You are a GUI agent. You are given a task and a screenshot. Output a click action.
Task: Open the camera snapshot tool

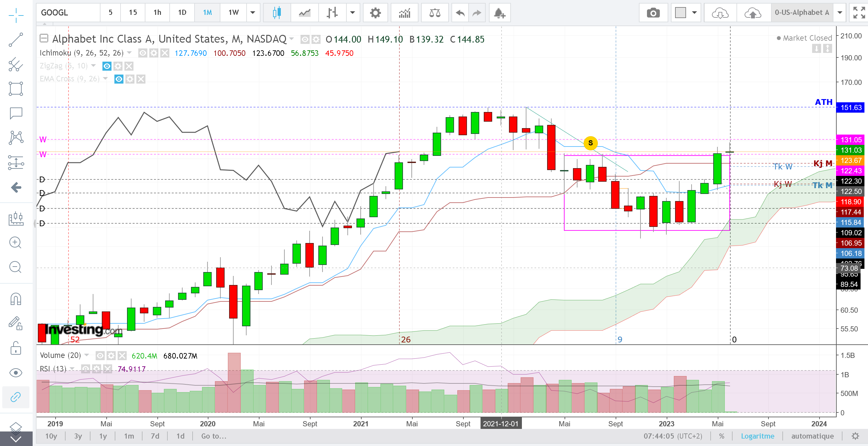(653, 13)
